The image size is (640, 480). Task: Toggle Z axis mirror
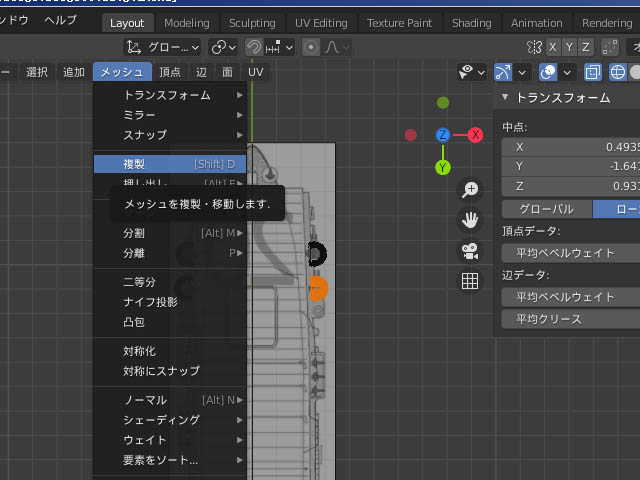point(585,47)
